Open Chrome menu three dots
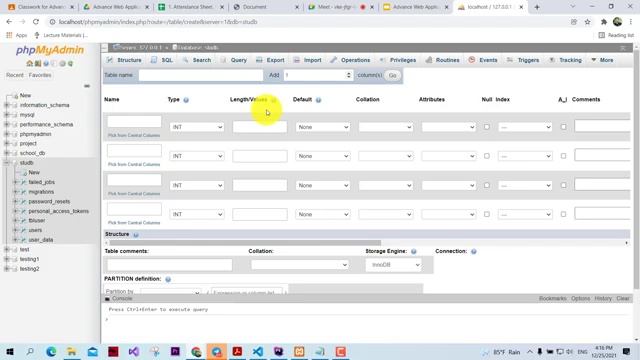Viewport: 640px width, 360px height. [631, 22]
